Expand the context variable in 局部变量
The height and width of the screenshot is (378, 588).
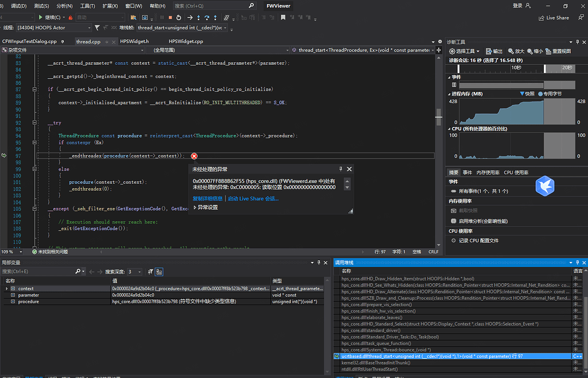[x=6, y=288]
